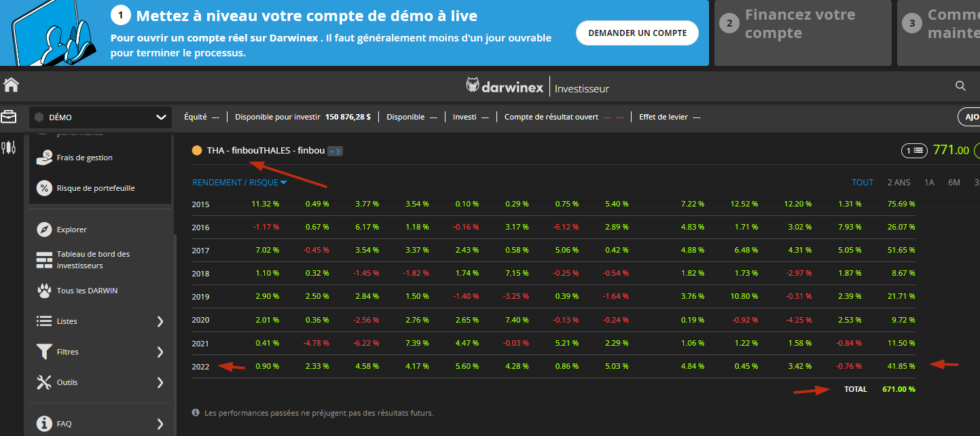This screenshot has width=980, height=436.
Task: Click the list counter badge near 771.00
Action: tap(913, 150)
